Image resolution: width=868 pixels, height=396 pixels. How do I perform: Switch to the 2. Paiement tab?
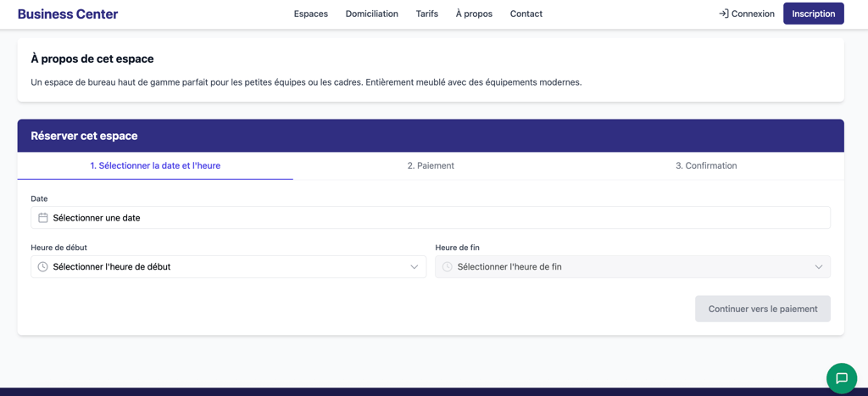tap(431, 165)
